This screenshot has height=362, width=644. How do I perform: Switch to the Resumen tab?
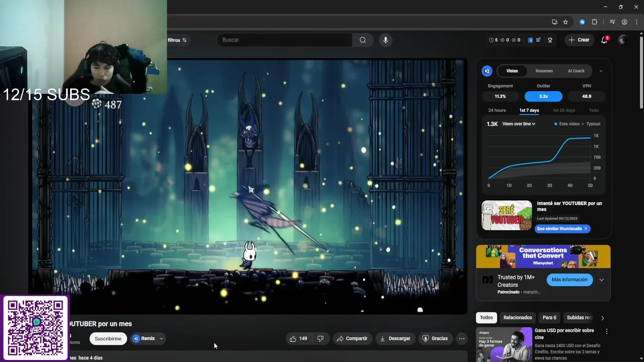click(544, 71)
